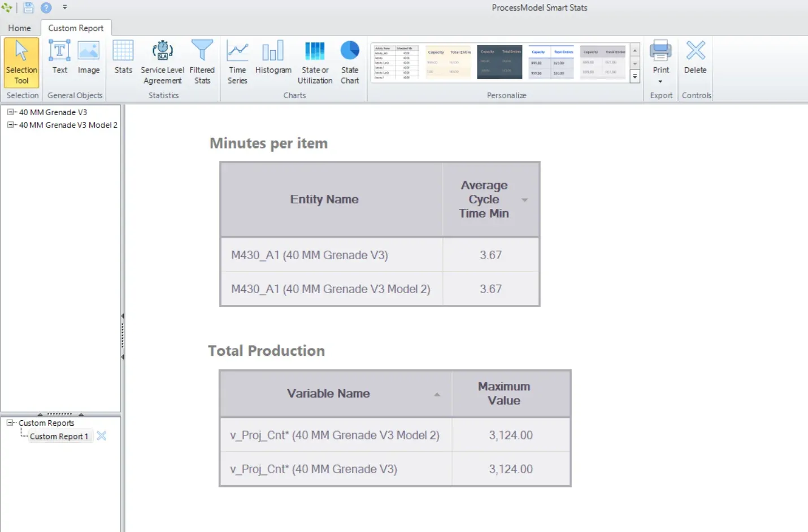Select M430_A1 (40 MM Grenade V3 Model 2) cell
This screenshot has width=808, height=532.
[x=332, y=289]
